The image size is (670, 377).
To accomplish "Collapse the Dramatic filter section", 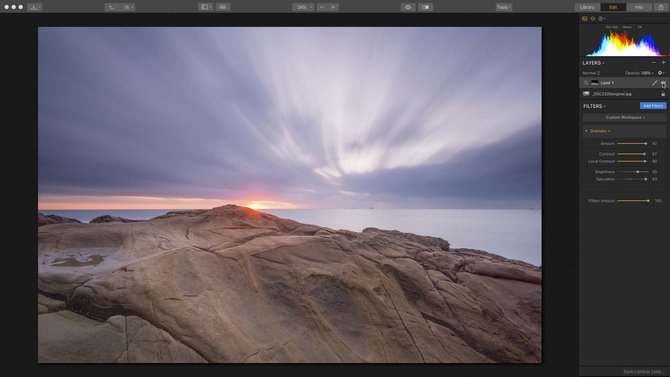I will (586, 131).
